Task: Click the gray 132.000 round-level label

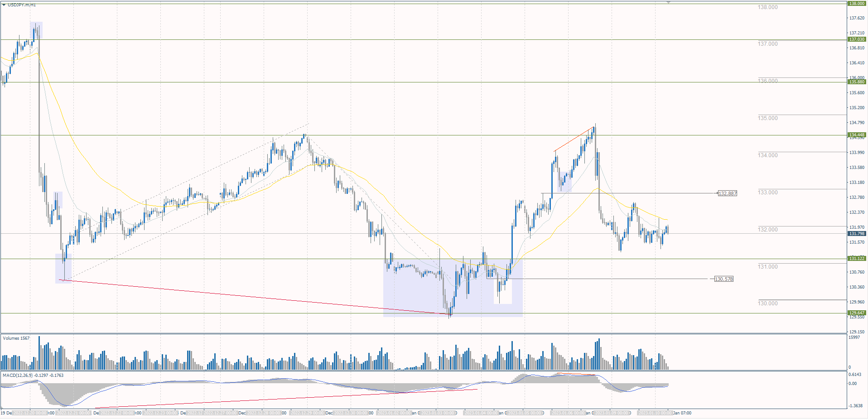Action: click(x=767, y=230)
